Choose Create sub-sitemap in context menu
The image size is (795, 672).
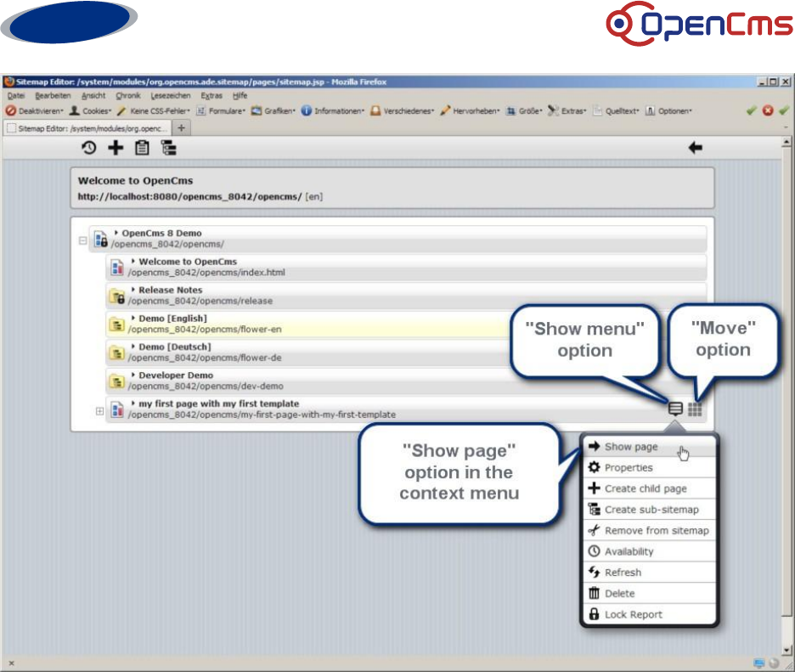(x=650, y=510)
